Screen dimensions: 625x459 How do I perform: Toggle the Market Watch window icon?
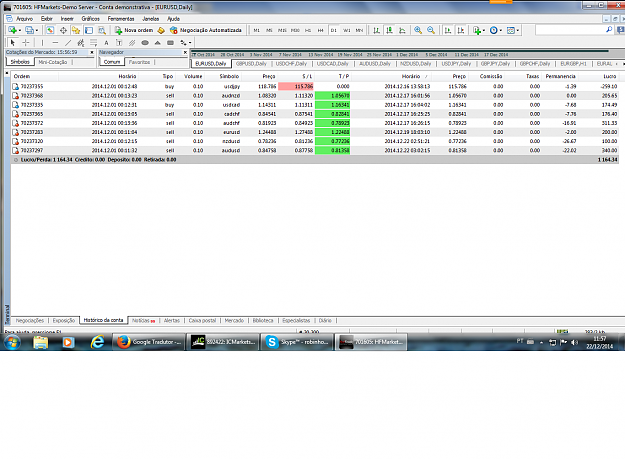50,30
